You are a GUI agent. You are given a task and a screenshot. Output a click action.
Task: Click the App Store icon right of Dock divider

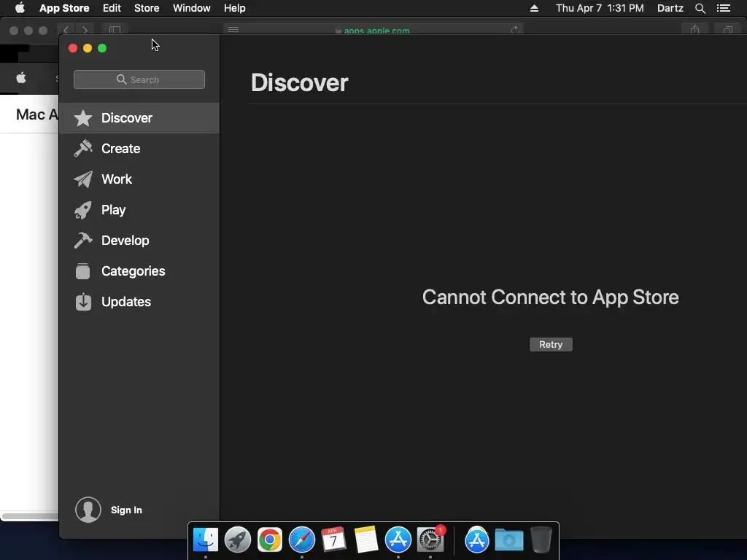pos(477,540)
